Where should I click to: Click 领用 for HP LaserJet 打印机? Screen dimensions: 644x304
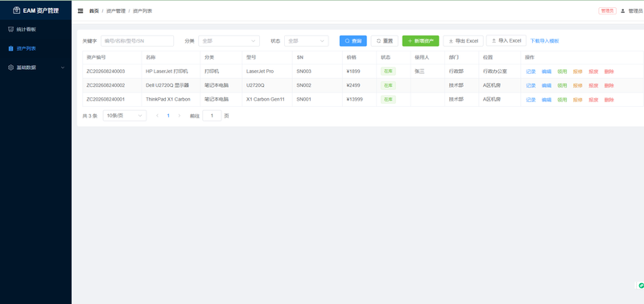click(562, 72)
